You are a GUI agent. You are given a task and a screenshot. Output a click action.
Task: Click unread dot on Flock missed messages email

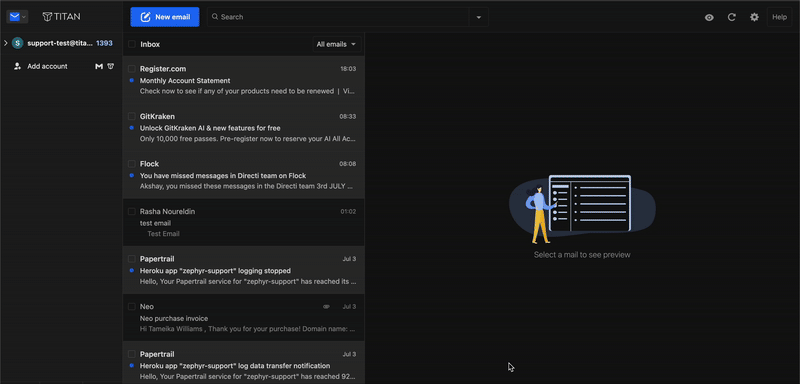[x=132, y=175]
